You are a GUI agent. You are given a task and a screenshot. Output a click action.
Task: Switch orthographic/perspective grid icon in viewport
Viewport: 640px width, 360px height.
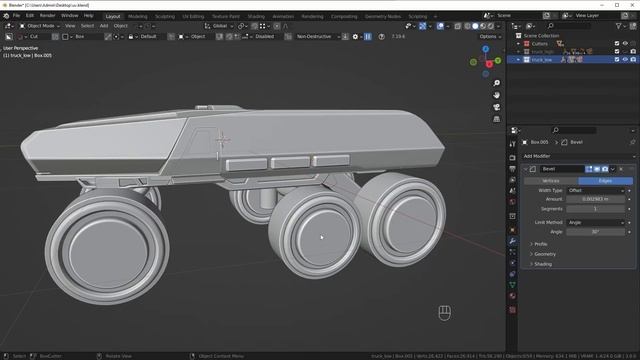click(x=496, y=119)
